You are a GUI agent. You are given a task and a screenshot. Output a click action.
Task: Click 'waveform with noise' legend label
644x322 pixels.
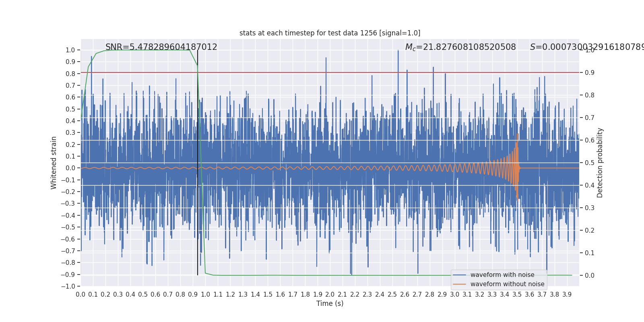pos(502,275)
